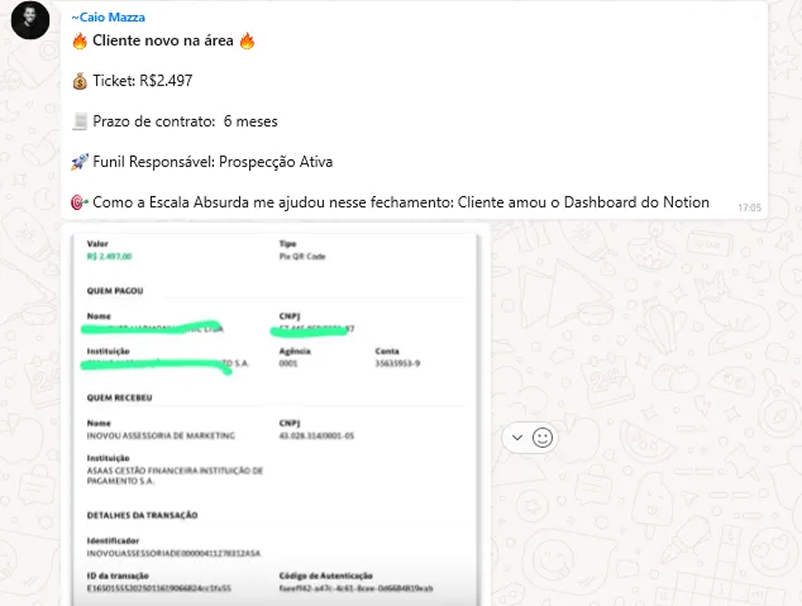Image resolution: width=802 pixels, height=606 pixels.
Task: Select the "Prospecção Ativa" text
Action: 276,162
